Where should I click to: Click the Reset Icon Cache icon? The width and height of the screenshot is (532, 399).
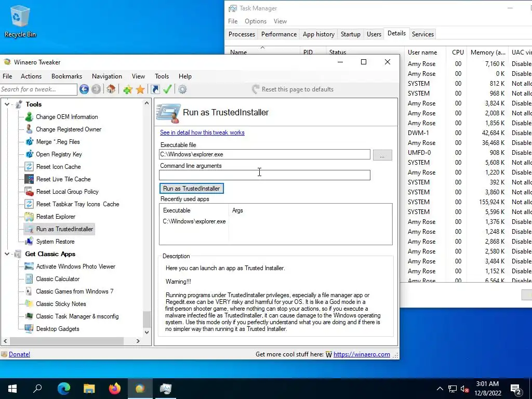29,167
